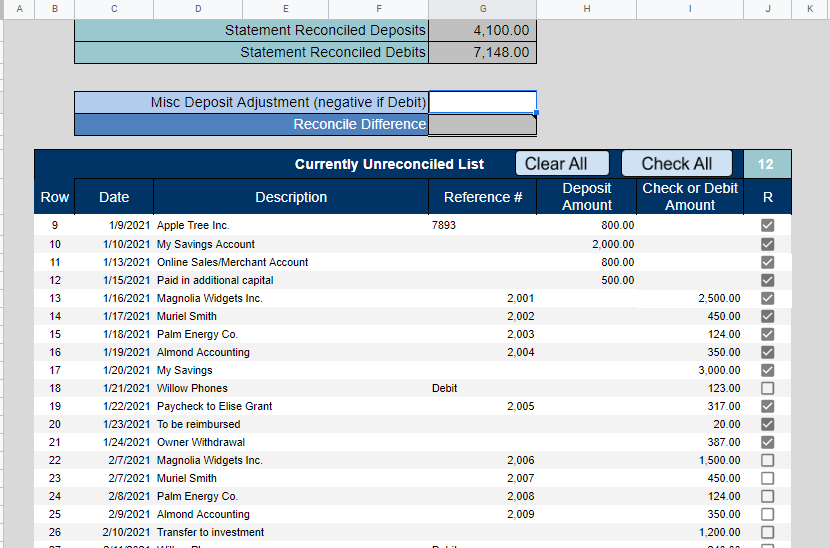Uncheck Paid in additional capital checkbox

767,280
